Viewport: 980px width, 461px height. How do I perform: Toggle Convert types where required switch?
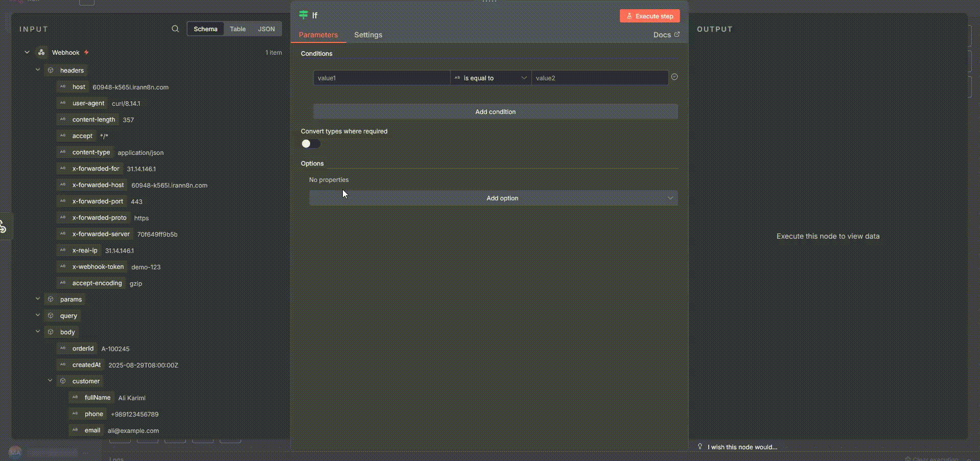tap(311, 144)
